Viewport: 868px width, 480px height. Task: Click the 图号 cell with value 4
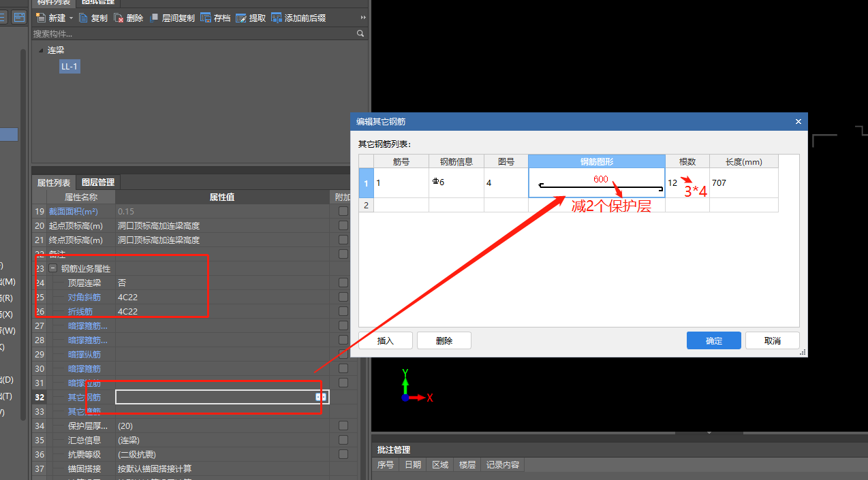point(506,183)
